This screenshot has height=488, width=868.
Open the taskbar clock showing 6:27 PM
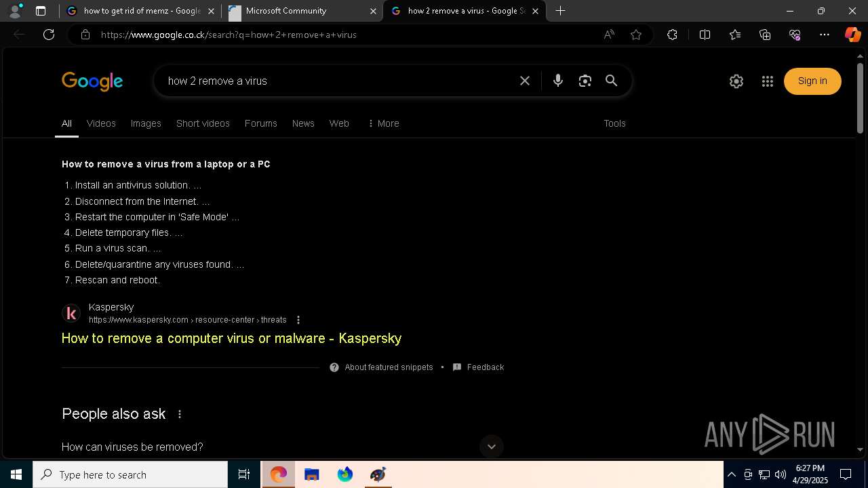(x=810, y=474)
